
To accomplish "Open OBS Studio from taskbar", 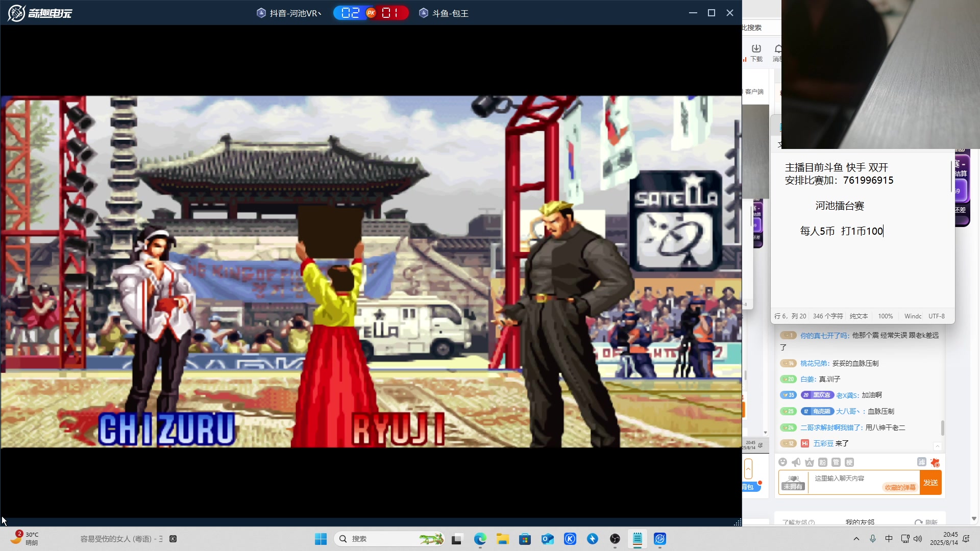I will coord(615,539).
